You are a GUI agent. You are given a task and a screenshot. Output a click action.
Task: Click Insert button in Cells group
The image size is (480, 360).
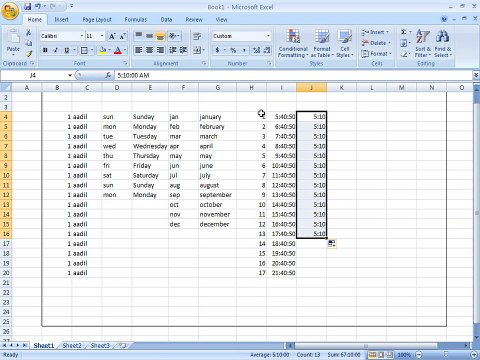[x=376, y=32]
